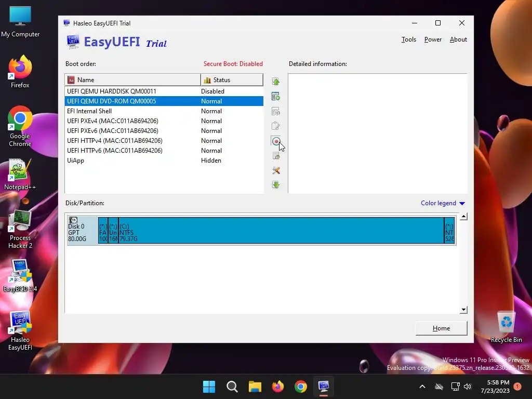This screenshot has width=532, height=399.
Task: Select UEFI QEMU DVD-ROM QM00005 entry
Action: (x=164, y=101)
